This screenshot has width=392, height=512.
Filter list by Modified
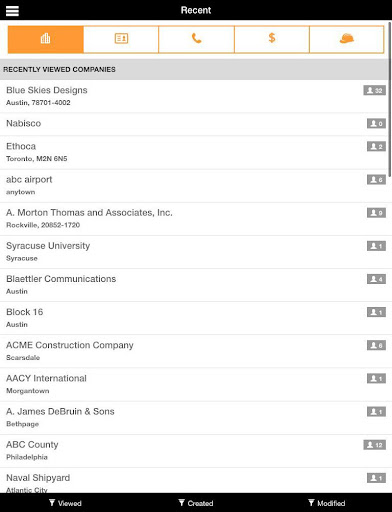327,503
